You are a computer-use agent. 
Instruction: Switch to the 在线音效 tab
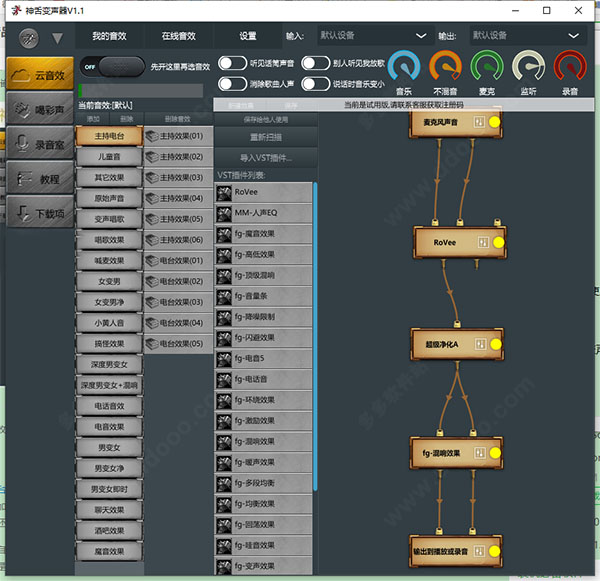pyautogui.click(x=178, y=36)
